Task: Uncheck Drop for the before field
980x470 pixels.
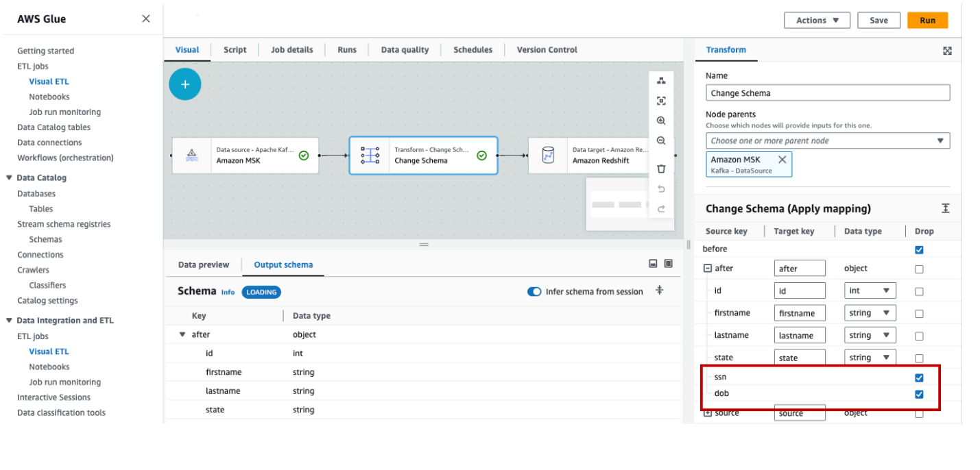Action: (x=919, y=249)
